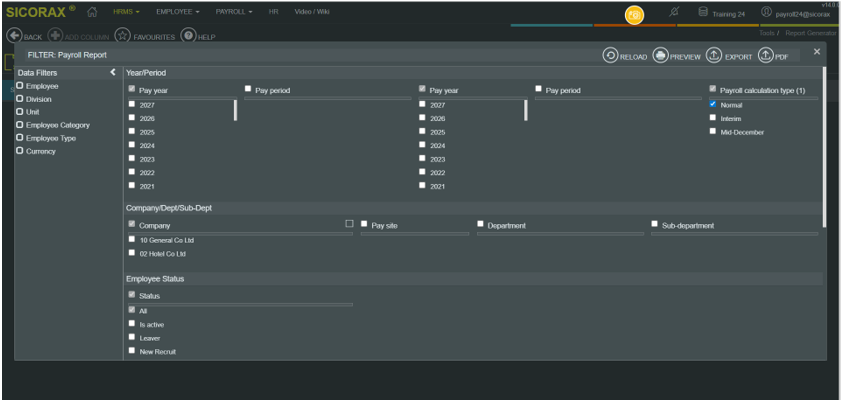Click the Back arrow icon
The image size is (841, 401).
point(13,36)
